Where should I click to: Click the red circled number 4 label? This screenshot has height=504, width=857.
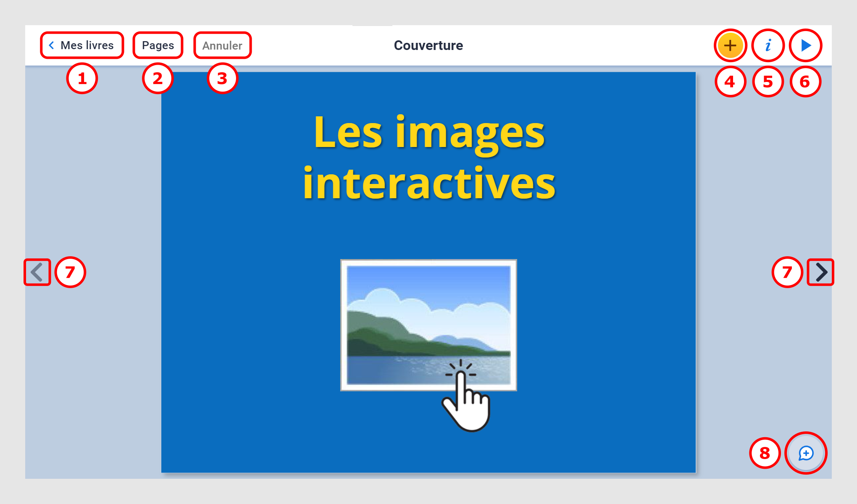730,81
